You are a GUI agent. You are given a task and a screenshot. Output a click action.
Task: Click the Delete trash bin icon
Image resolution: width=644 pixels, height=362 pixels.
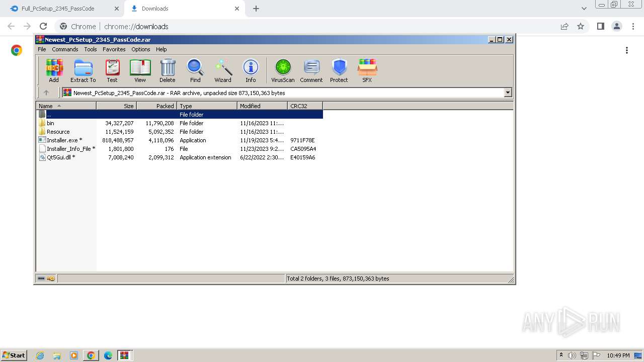pyautogui.click(x=168, y=71)
